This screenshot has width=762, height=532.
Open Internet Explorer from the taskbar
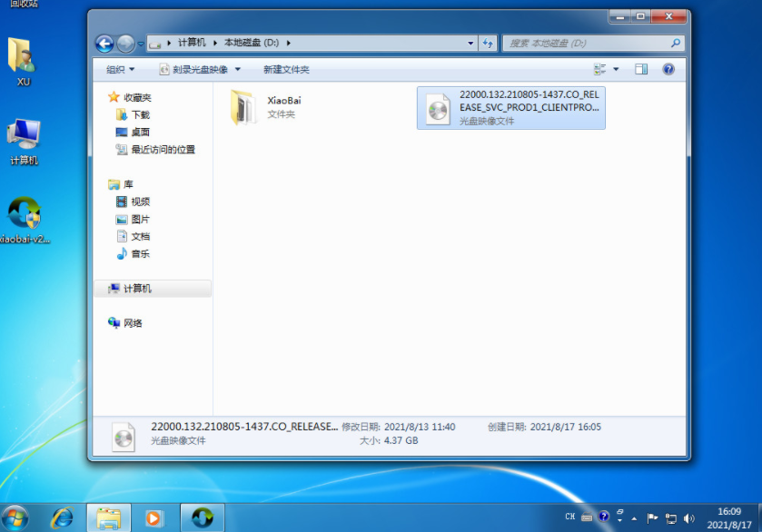(63, 517)
